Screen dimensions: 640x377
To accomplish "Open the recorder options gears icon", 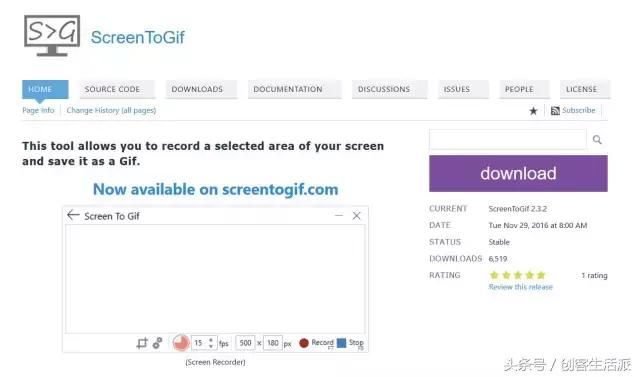I will point(157,343).
